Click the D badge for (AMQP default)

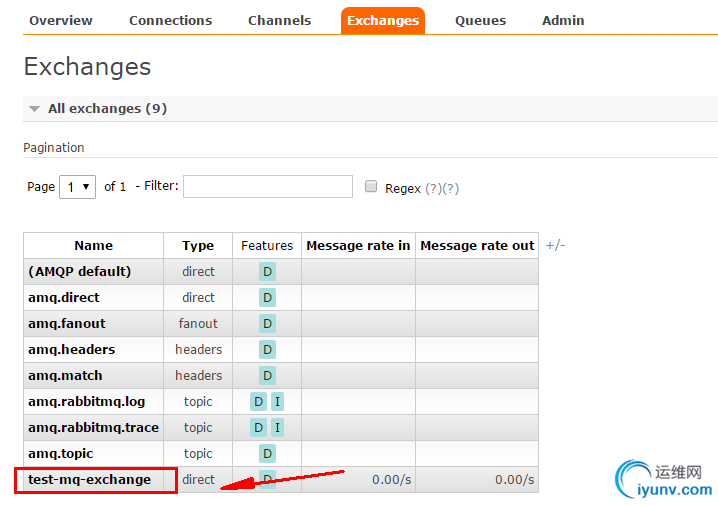coord(267,271)
